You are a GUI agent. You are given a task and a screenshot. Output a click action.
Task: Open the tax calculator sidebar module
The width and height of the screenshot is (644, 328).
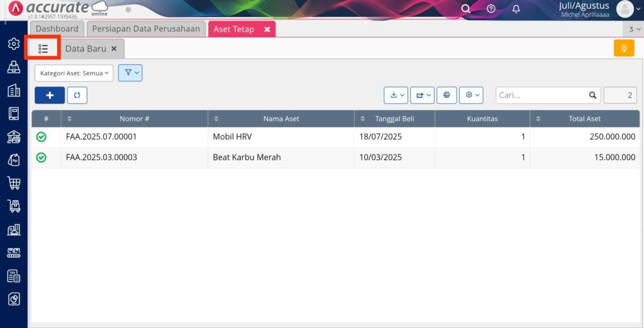[14, 276]
